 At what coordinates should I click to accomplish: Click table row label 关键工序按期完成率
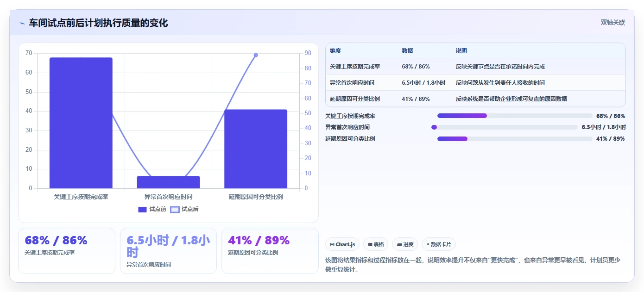(x=355, y=67)
